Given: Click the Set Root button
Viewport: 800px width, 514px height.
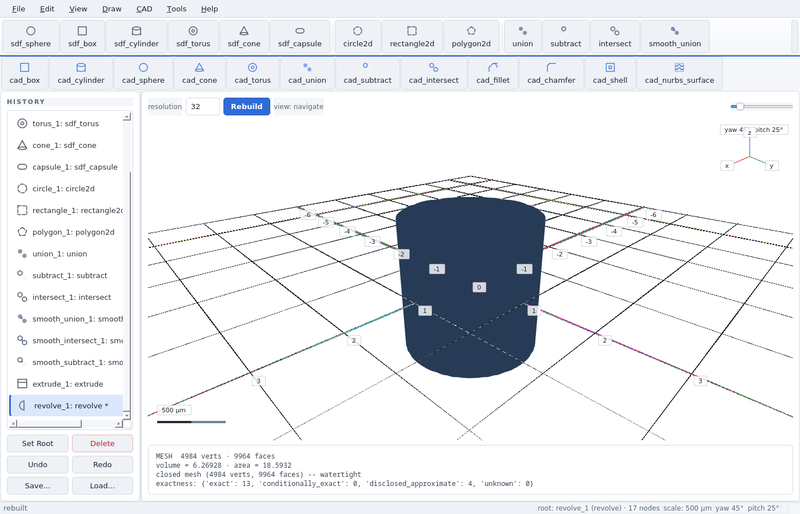Looking at the screenshot, I should (x=37, y=444).
